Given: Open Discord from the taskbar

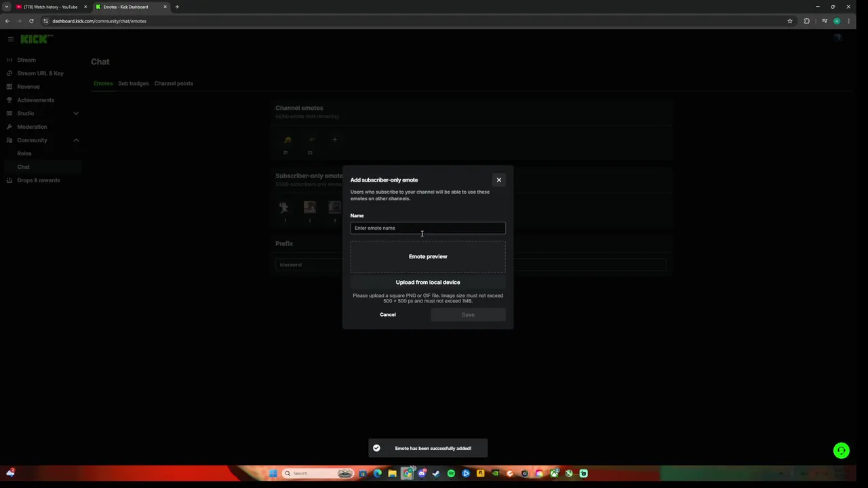Looking at the screenshot, I should [x=422, y=473].
